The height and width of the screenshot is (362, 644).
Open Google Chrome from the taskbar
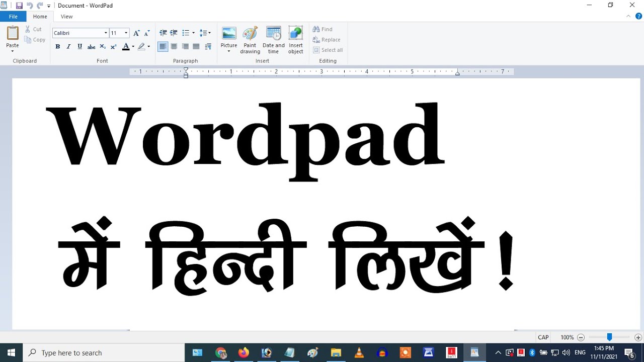pos(221,353)
